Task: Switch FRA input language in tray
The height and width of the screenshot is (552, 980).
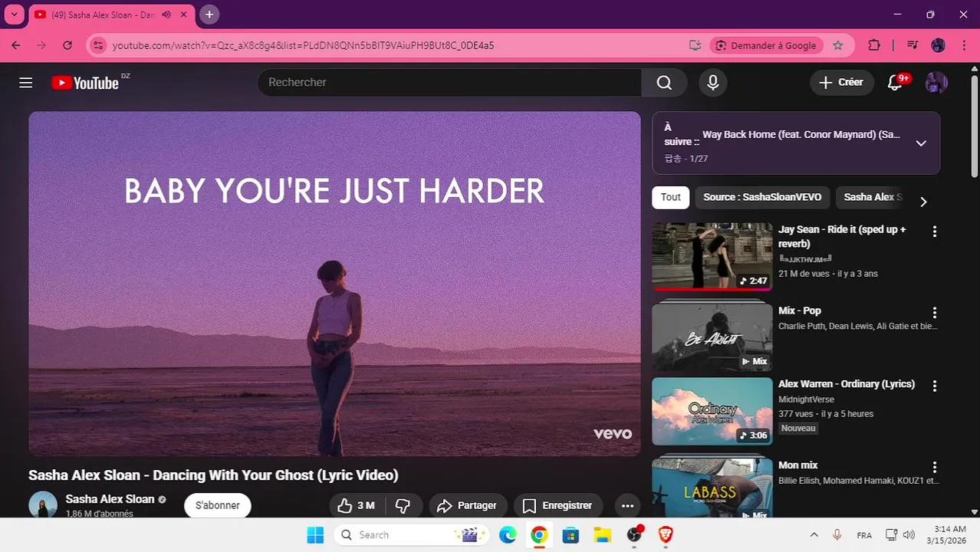Action: coord(863,535)
